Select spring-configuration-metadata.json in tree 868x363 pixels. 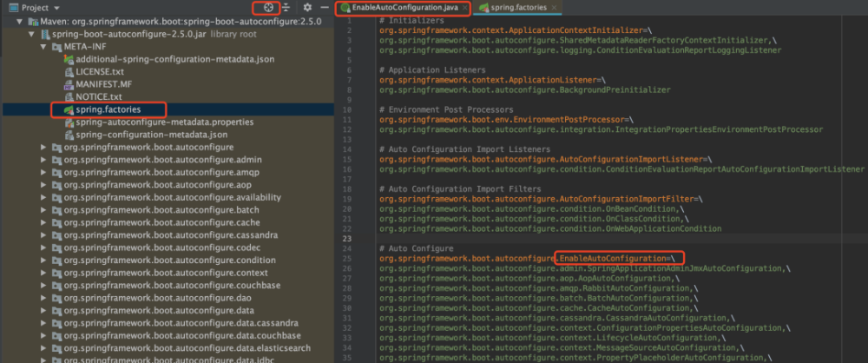pyautogui.click(x=152, y=135)
